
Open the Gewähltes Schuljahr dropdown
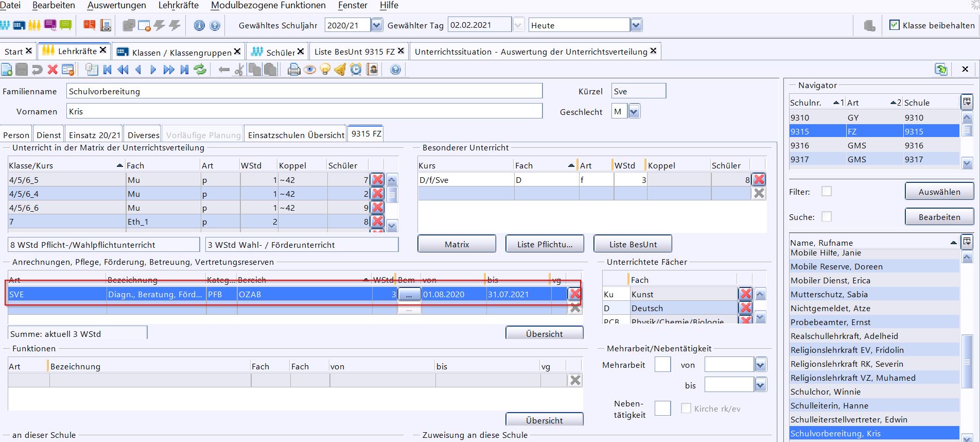tap(377, 25)
